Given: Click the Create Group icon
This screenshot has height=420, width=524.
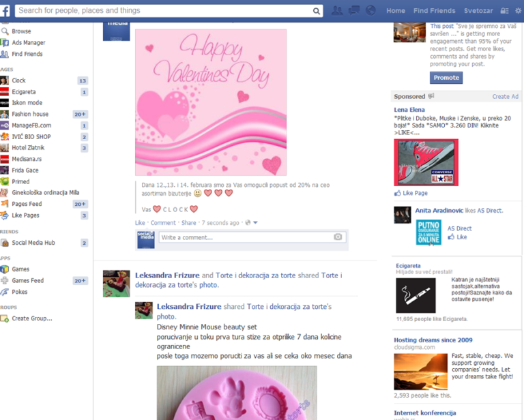Looking at the screenshot, I should point(4,318).
